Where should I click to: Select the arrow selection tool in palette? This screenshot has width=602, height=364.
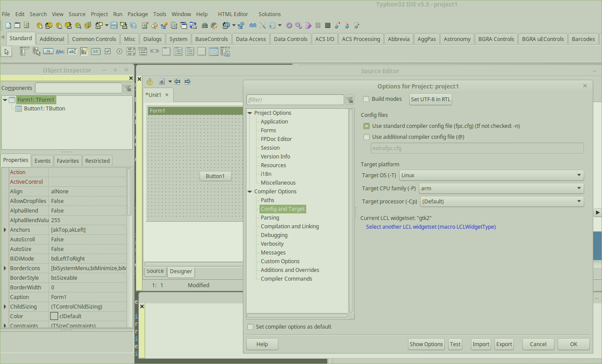tap(7, 52)
